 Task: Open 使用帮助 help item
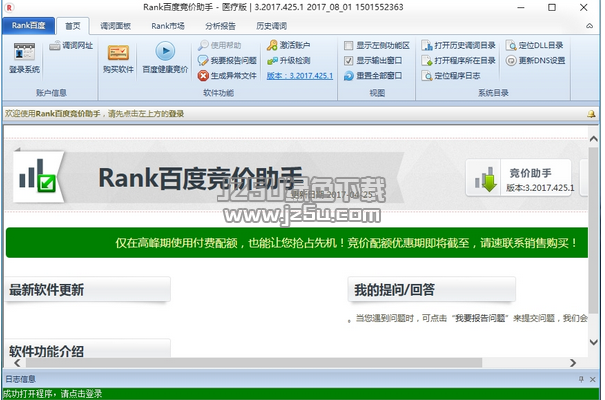(x=220, y=45)
